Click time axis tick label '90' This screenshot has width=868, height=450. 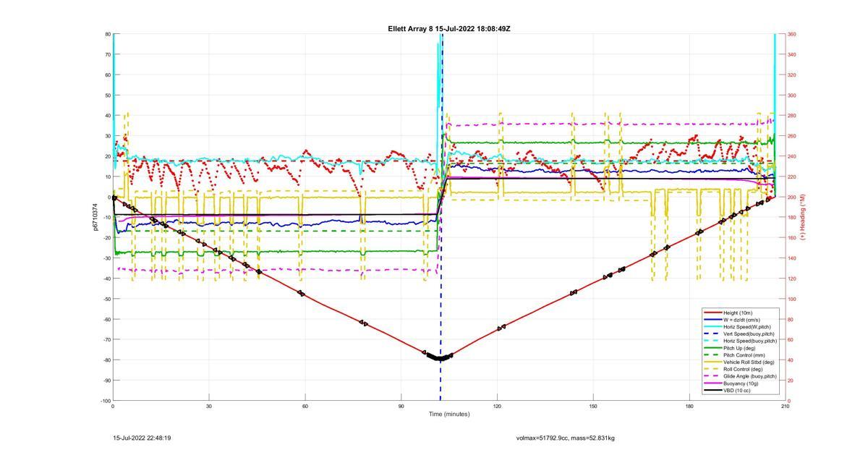coord(401,406)
